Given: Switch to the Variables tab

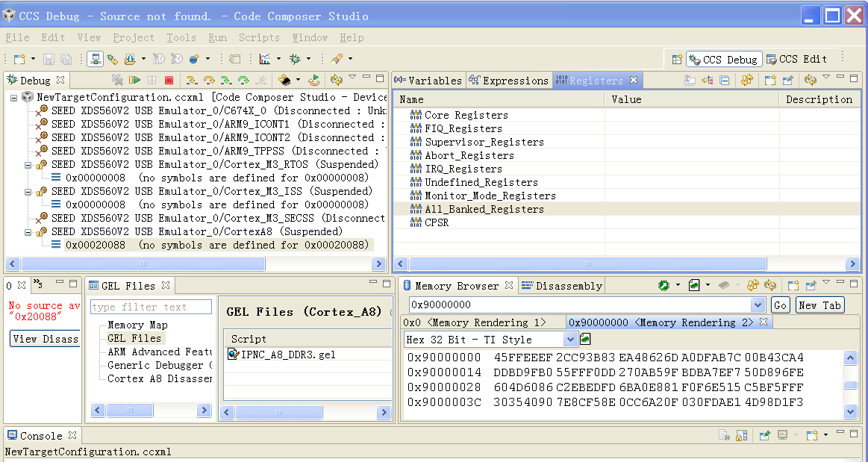Looking at the screenshot, I should pos(429,80).
